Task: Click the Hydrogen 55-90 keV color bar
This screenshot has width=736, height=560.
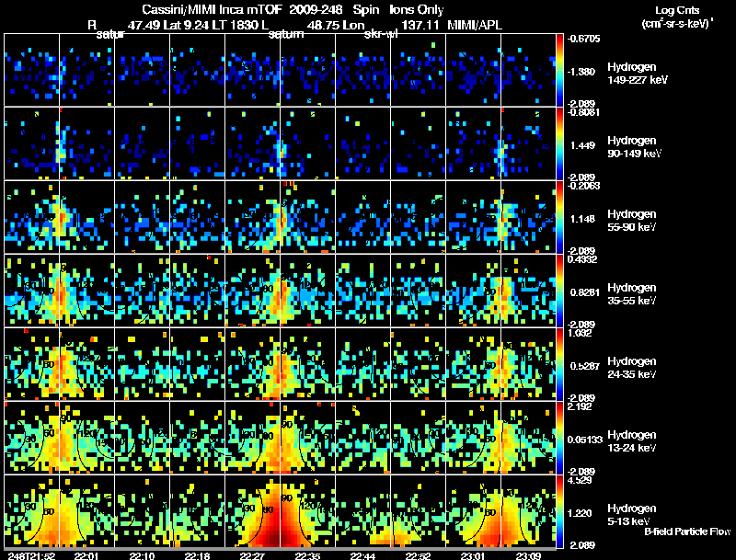Action: (559, 217)
